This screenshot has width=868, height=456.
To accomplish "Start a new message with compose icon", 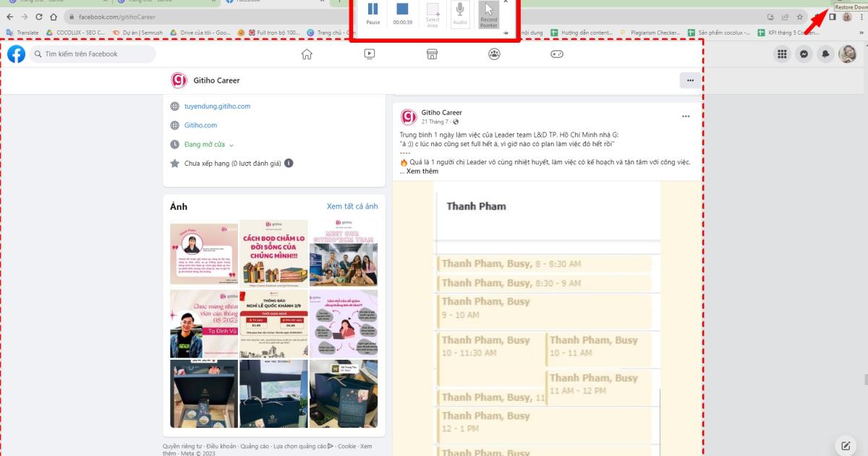I will point(846,445).
